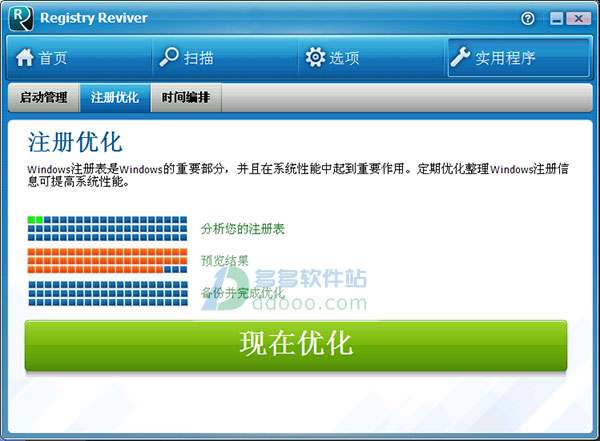Select the 实用程序 tab

[x=518, y=58]
